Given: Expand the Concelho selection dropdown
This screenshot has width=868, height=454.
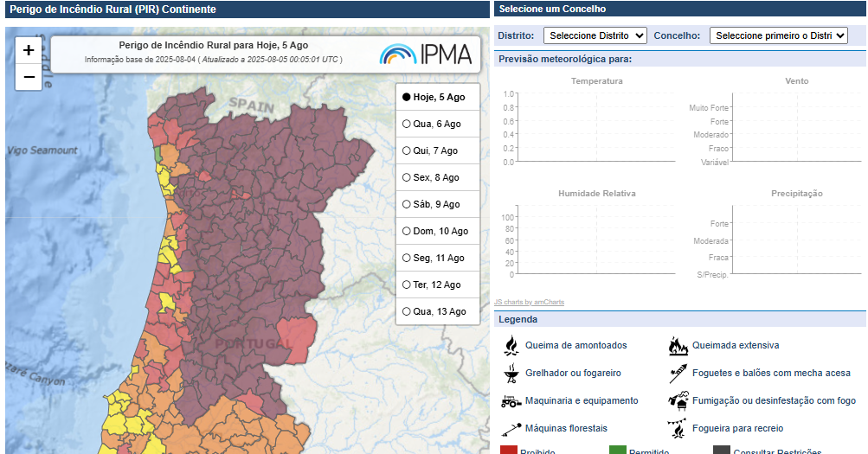Looking at the screenshot, I should point(778,35).
